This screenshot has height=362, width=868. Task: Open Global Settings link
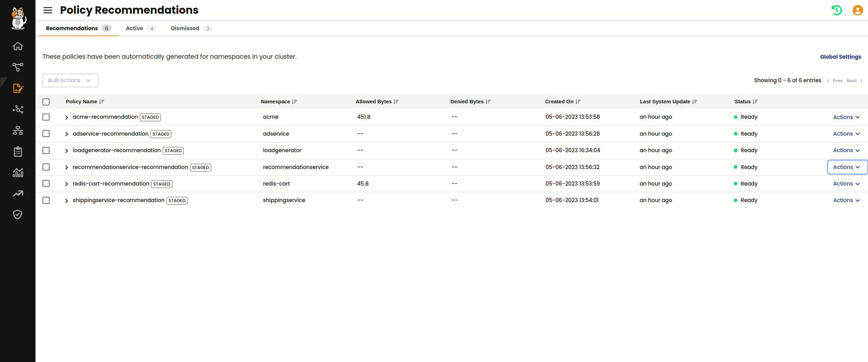coord(841,57)
